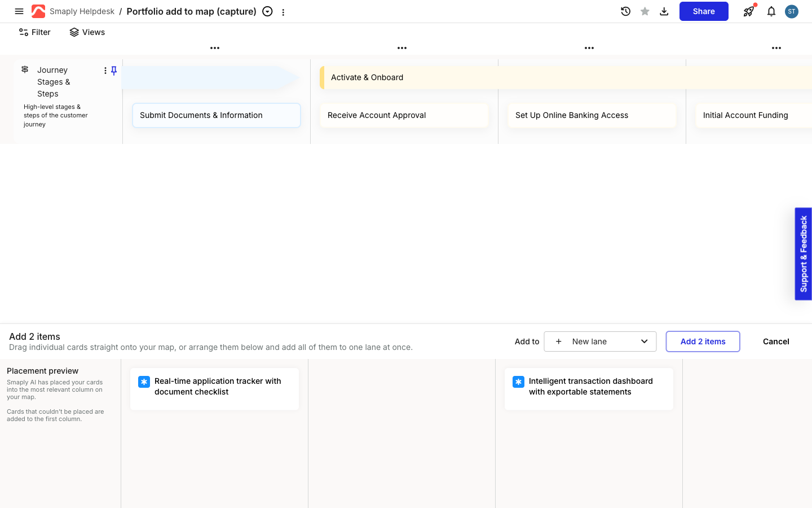Expand the New lane dropdown

(x=600, y=341)
